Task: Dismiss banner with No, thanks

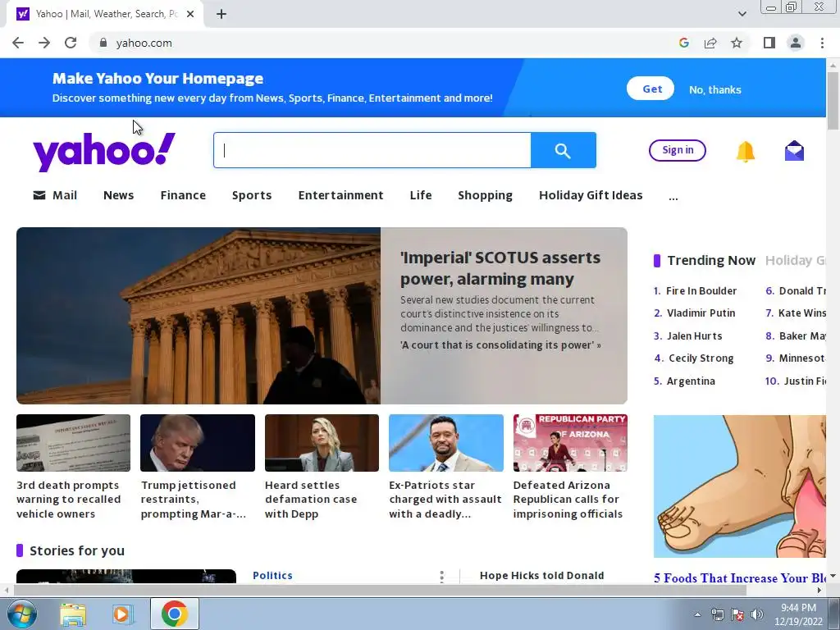Action: pos(715,89)
